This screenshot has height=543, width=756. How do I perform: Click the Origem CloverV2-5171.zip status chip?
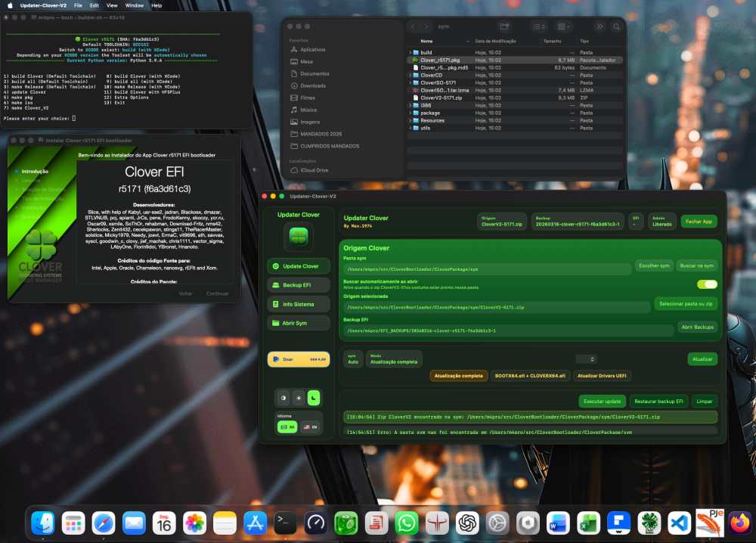tap(501, 222)
